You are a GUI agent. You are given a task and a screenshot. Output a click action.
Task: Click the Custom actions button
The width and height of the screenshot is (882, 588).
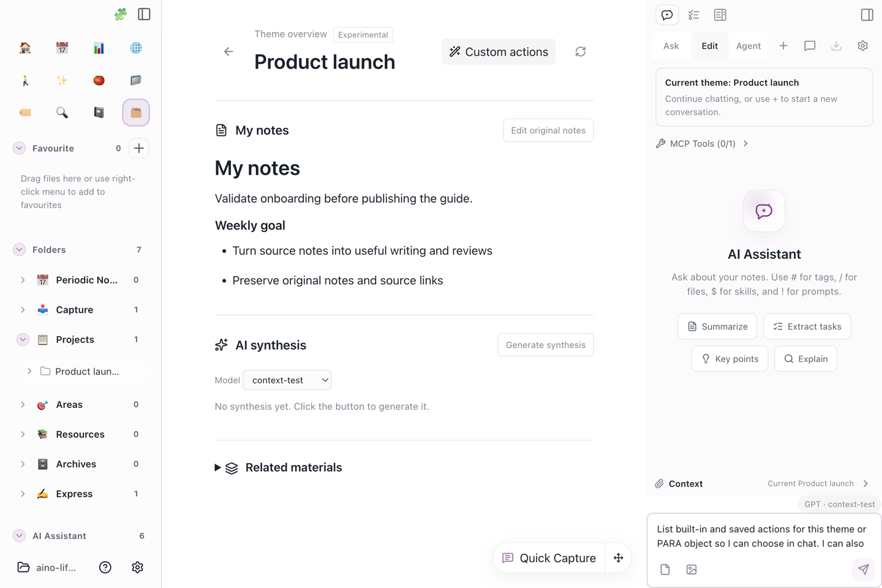(x=499, y=52)
